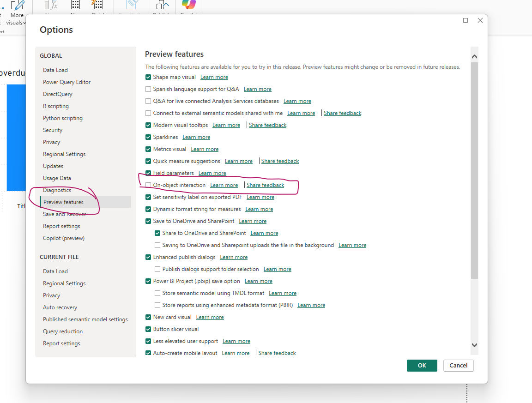Screen dimensions: 532x403
Task: Click OK to apply options
Action: [422, 365]
